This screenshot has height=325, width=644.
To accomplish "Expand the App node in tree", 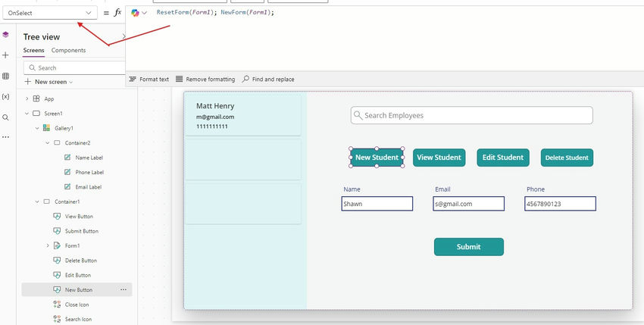I will pos(27,98).
